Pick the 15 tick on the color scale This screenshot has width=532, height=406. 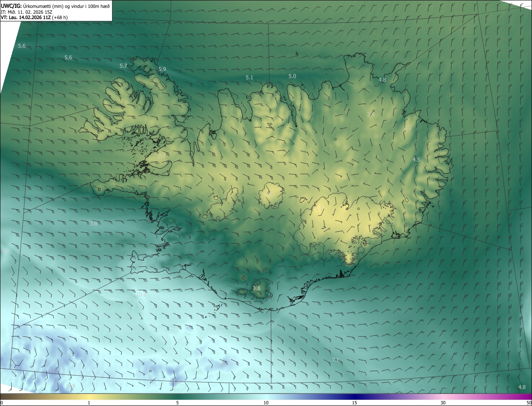[x=355, y=403]
